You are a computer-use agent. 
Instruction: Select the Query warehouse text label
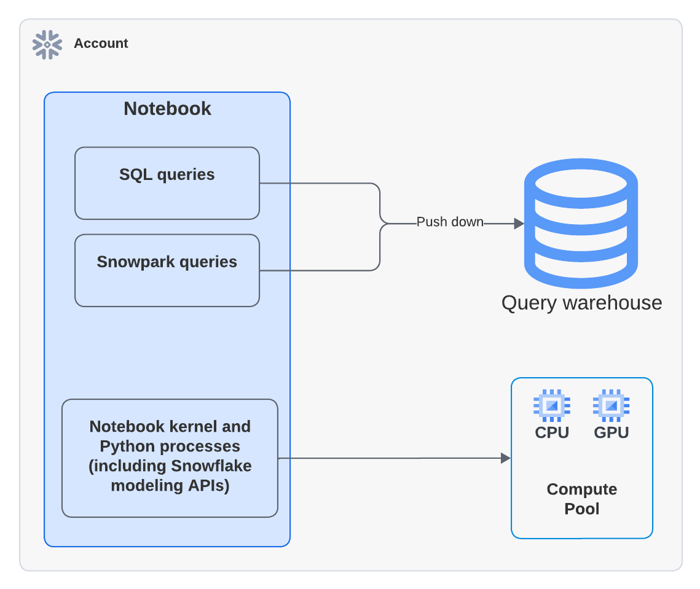pyautogui.click(x=581, y=303)
